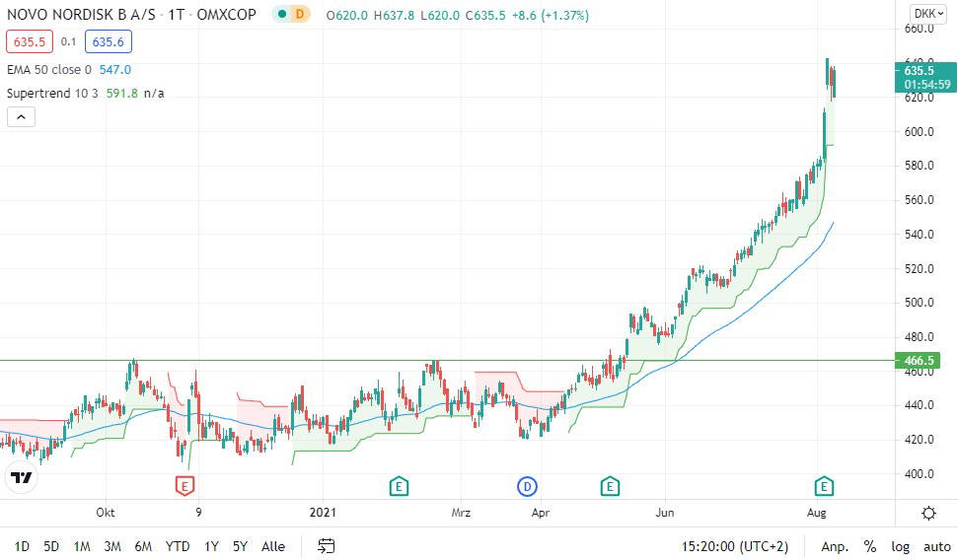958x560 pixels.
Task: Select the 6M time range
Action: click(143, 546)
